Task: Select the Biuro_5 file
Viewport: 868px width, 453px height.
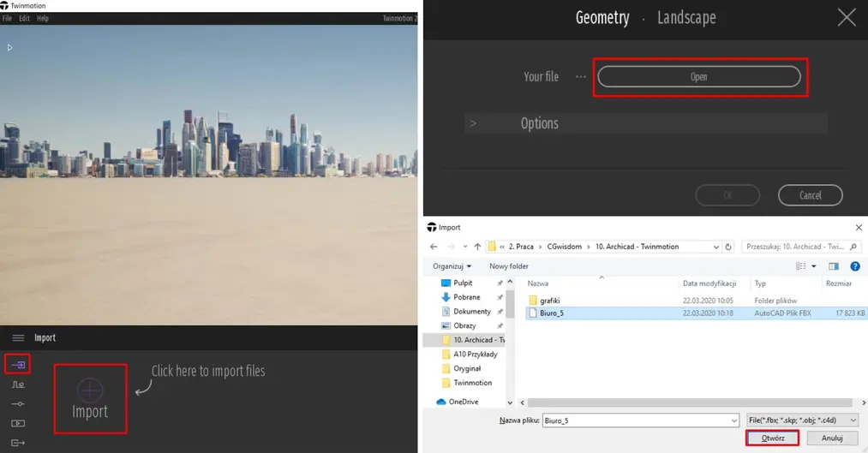Action: point(552,313)
